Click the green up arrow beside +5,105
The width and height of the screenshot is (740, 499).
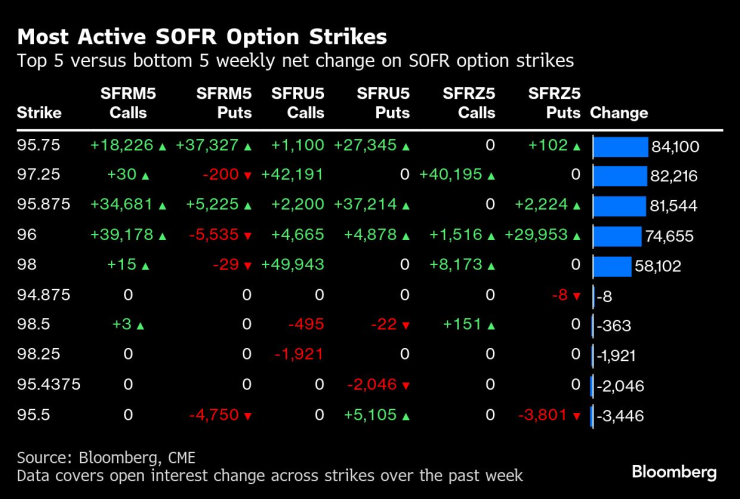point(405,415)
